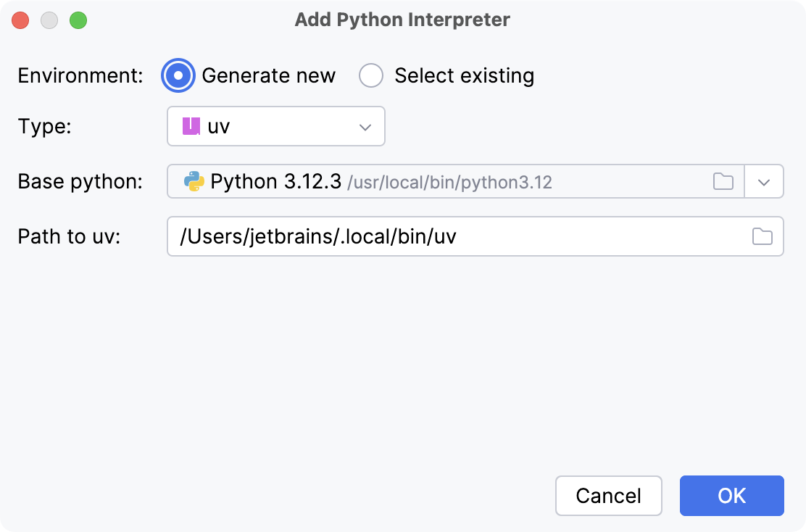Click the purple uv icon in Type
The image size is (806, 532).
[x=191, y=127]
